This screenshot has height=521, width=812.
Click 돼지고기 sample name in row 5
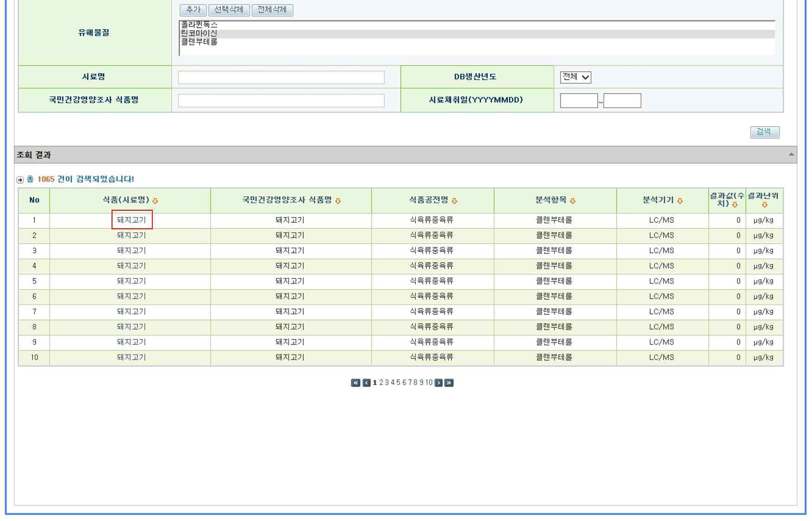click(131, 281)
